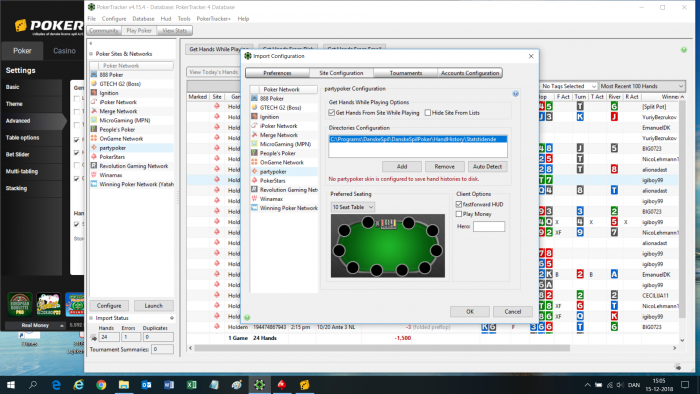Collapse left sidebar arrow in PokerTracker
The image size is (700, 394).
[91, 43]
